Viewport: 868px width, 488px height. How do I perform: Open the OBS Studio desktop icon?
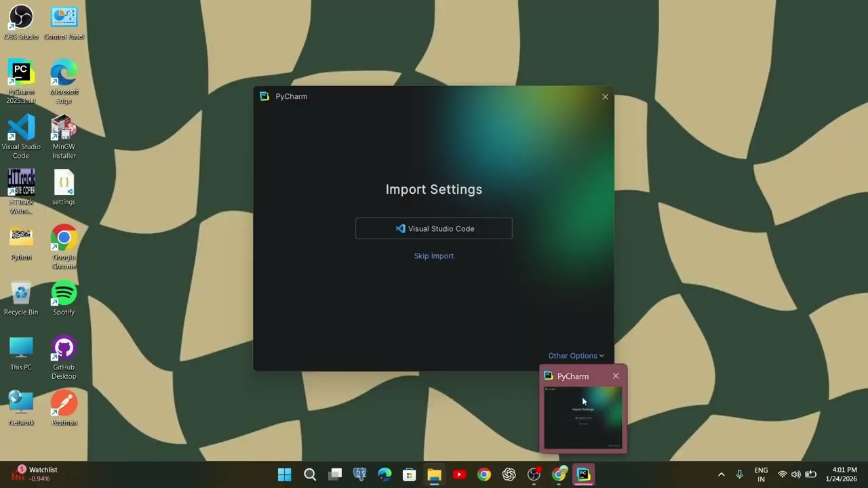click(x=21, y=22)
